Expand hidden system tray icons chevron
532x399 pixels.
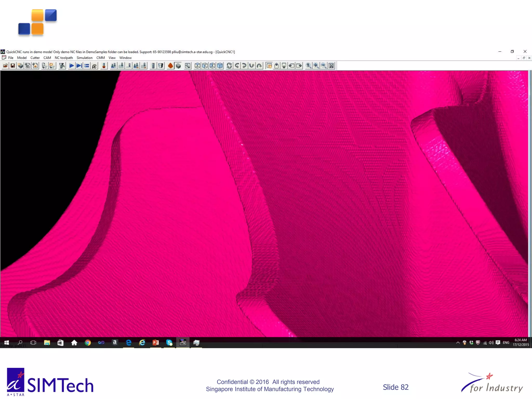tap(458, 343)
